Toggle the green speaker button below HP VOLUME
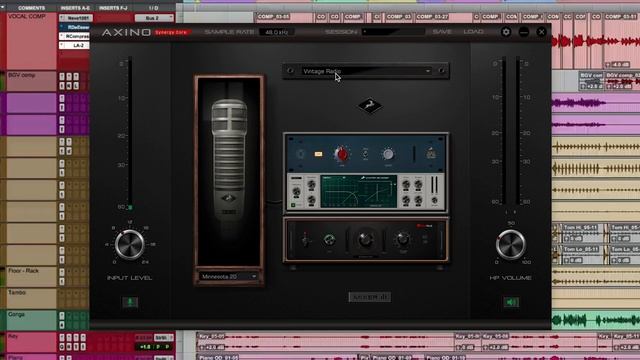 point(511,302)
